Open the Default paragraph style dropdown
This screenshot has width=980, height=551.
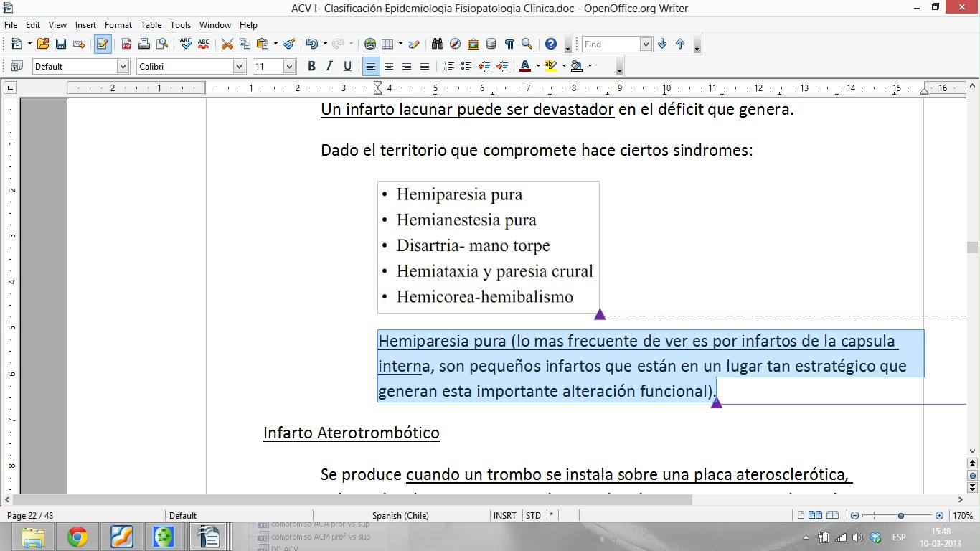pyautogui.click(x=123, y=66)
